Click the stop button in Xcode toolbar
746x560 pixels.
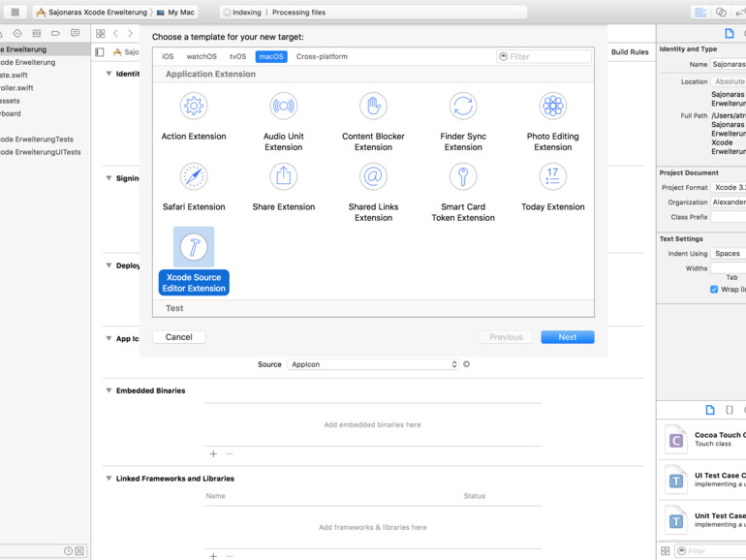[x=16, y=13]
